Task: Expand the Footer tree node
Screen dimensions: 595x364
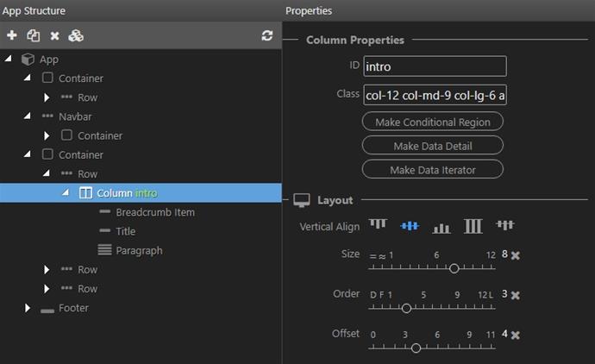Action: 28,308
